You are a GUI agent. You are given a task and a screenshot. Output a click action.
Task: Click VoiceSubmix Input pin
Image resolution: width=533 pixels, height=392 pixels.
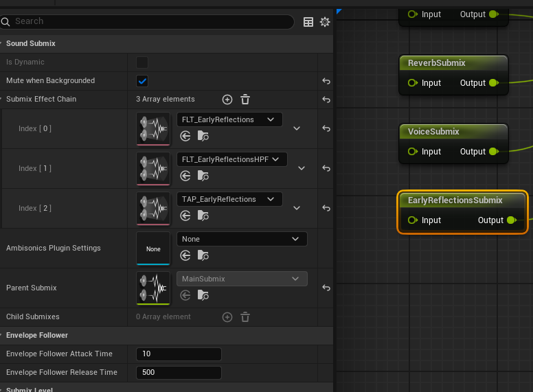[x=412, y=152]
